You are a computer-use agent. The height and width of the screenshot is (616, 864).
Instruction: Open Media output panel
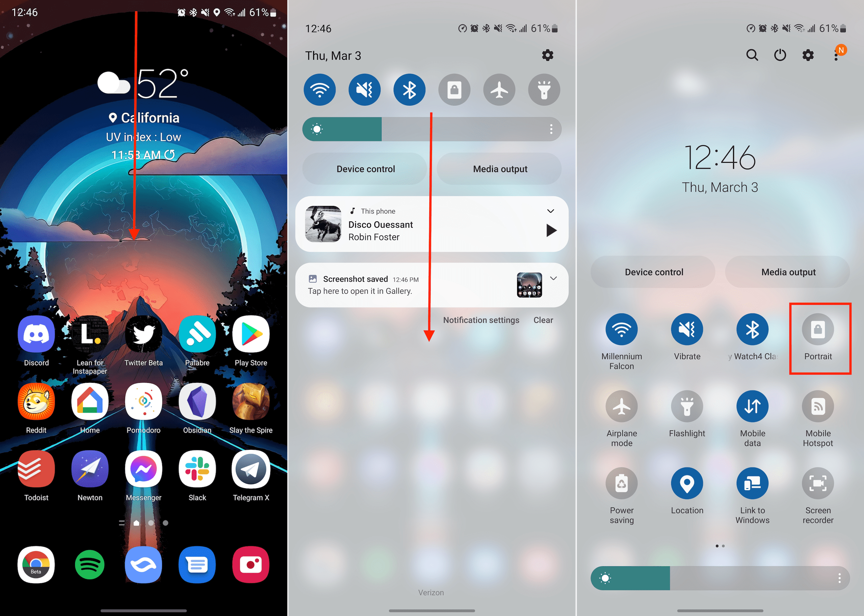pos(500,169)
